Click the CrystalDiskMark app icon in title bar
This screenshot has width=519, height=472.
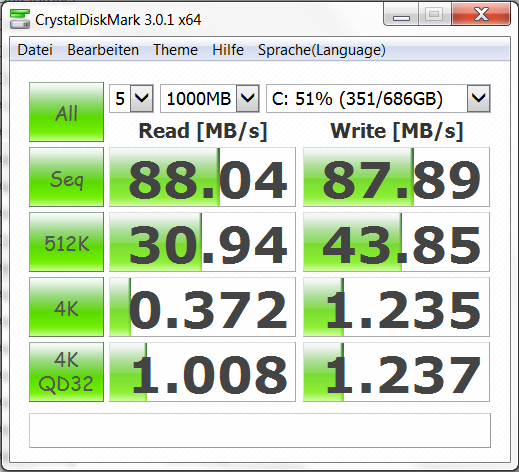click(19, 19)
